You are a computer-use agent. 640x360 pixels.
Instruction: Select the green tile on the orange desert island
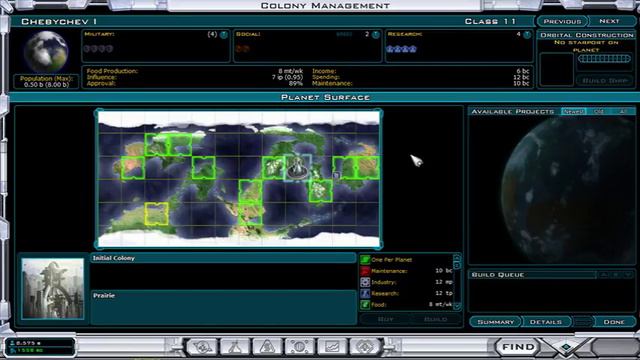133,168
